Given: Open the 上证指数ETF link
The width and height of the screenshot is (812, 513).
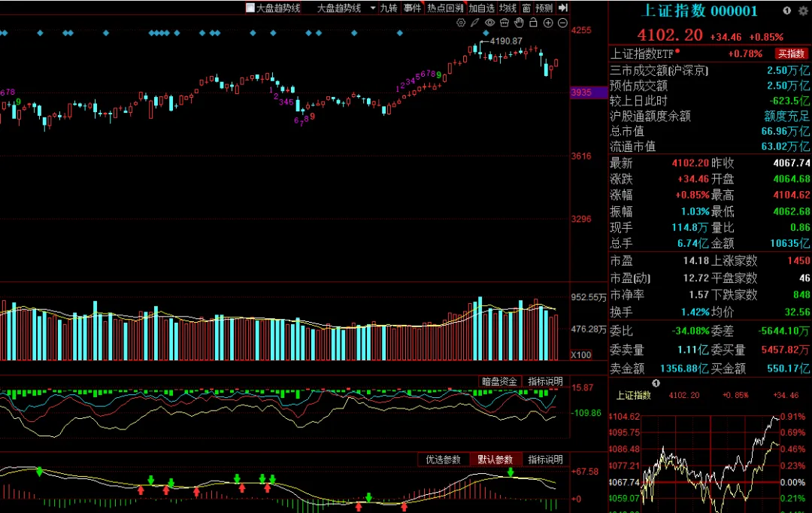Looking at the screenshot, I should [642, 54].
